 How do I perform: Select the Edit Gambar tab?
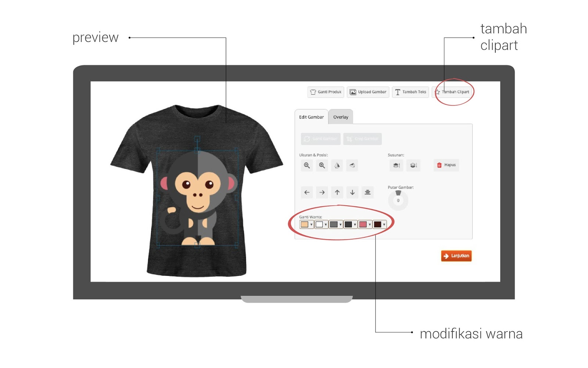[x=311, y=117]
